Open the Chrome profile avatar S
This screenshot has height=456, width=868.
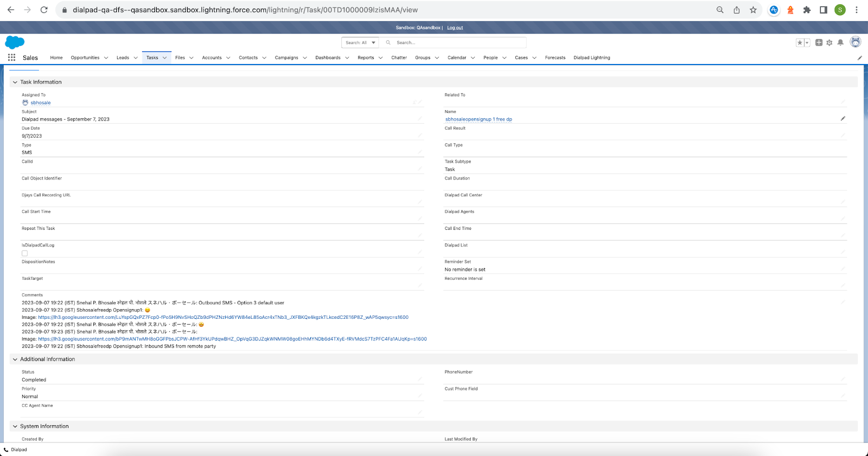(x=840, y=10)
